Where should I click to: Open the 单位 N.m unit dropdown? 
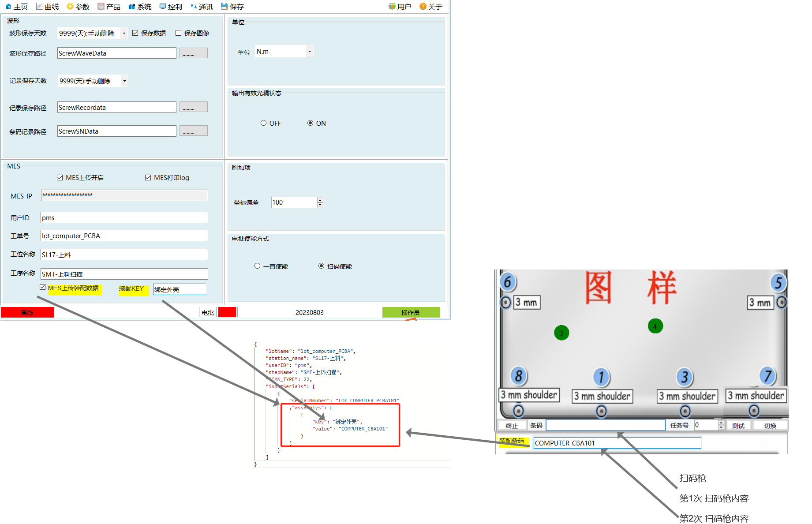310,52
